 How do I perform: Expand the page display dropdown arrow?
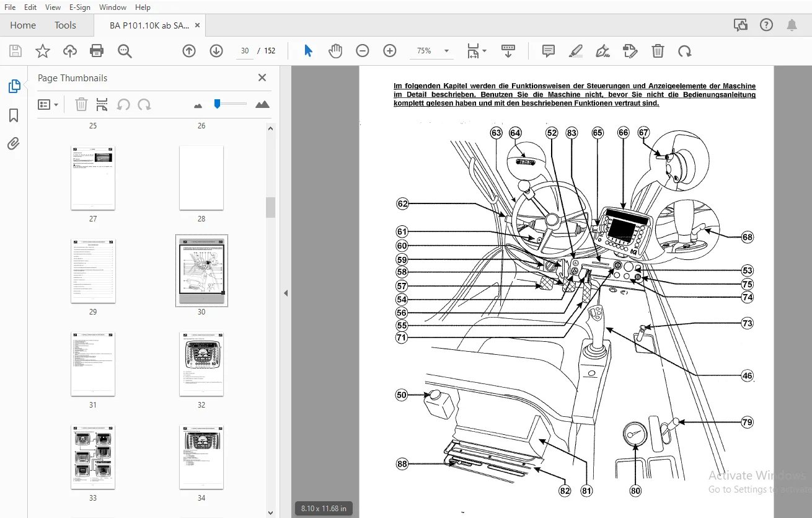tap(485, 51)
